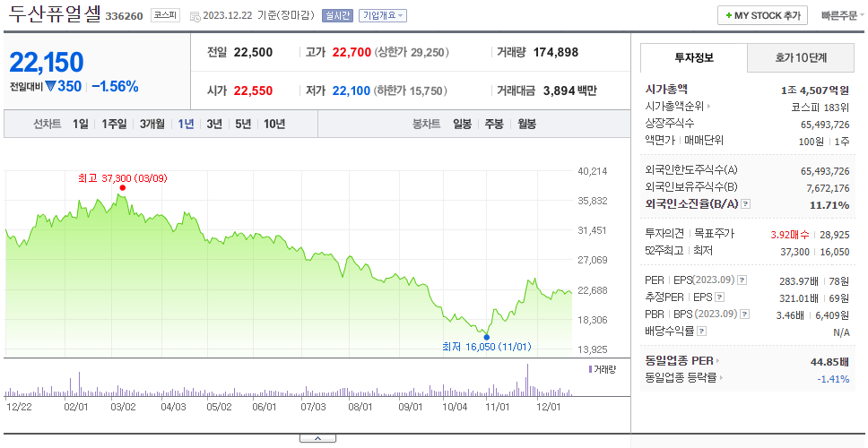868x448 pixels.
Task: Click the -1.41% sector change value
Action: tap(833, 379)
